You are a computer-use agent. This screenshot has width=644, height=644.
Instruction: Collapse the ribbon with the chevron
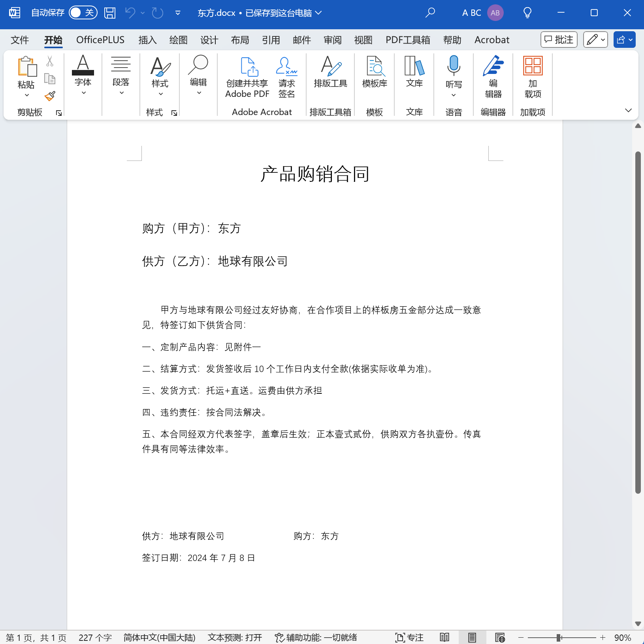coord(628,111)
